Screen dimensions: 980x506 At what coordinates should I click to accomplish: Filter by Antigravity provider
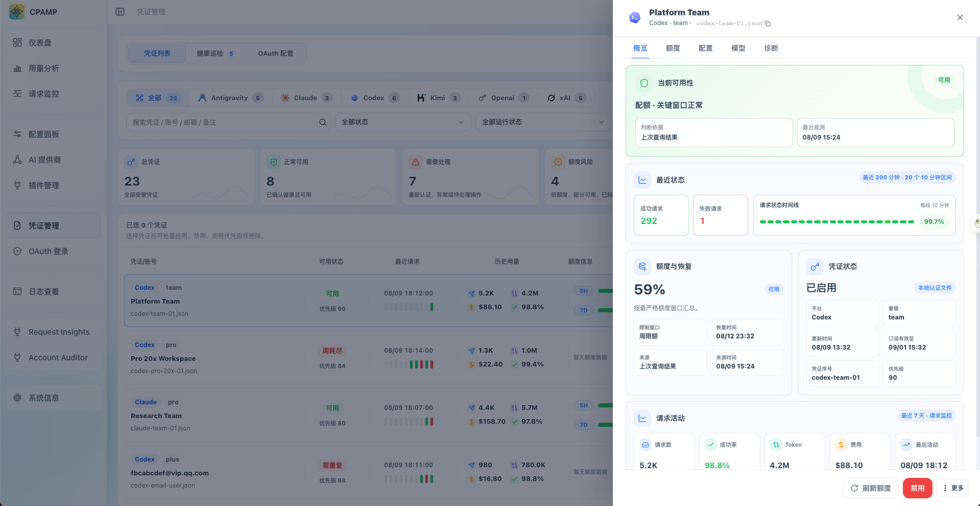pyautogui.click(x=231, y=98)
